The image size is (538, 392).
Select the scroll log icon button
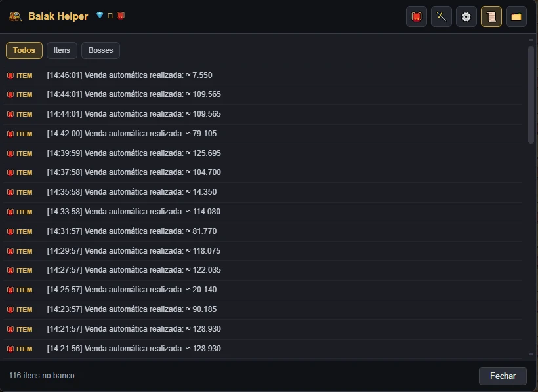click(x=491, y=16)
